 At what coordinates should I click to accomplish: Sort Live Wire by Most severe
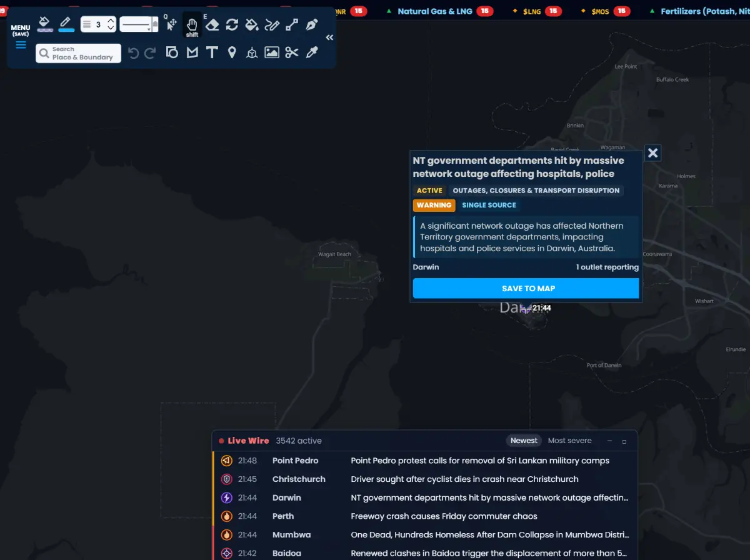569,441
